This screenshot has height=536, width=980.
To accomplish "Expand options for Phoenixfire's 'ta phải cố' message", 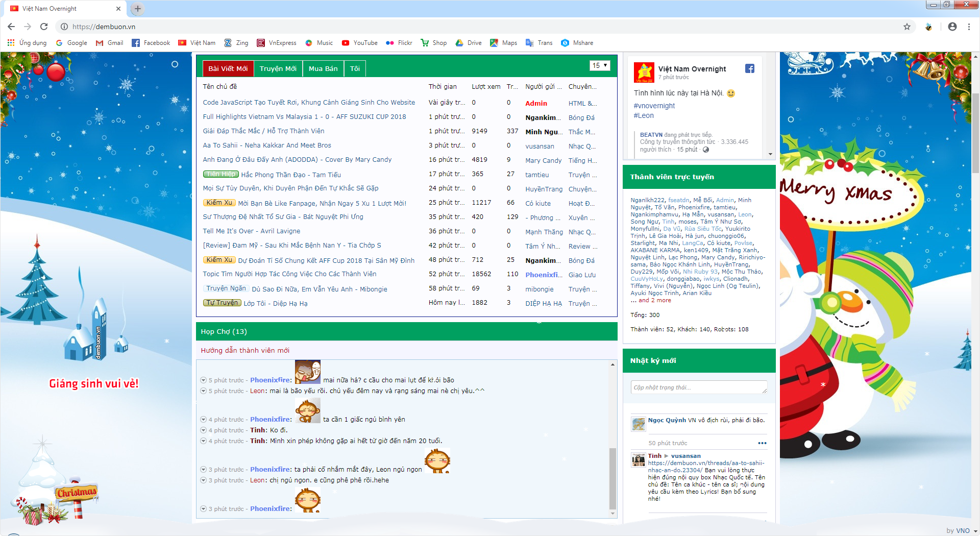I will point(203,470).
